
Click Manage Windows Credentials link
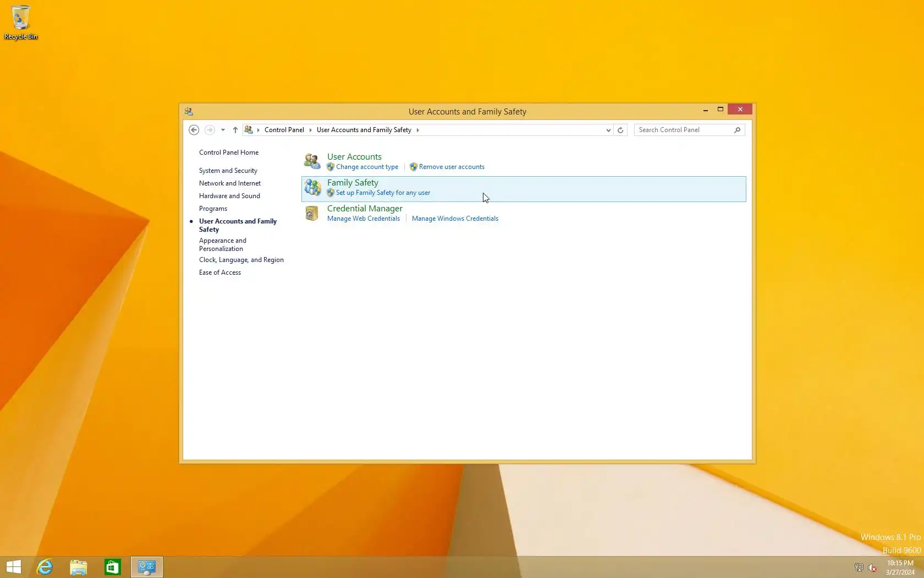[455, 219]
